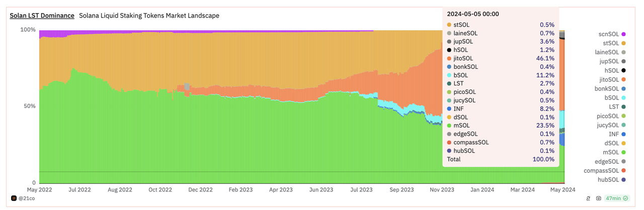Click the laineSOL legend dot

coord(623,52)
